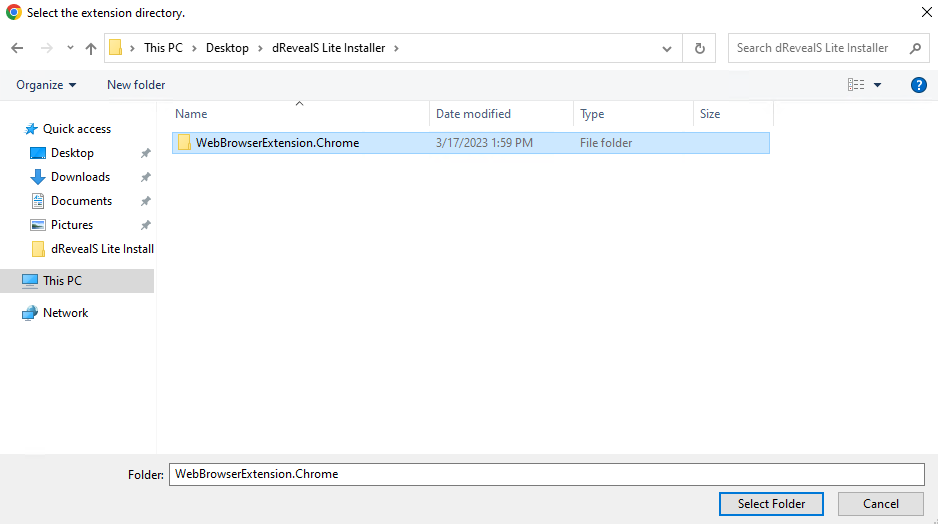Cancel the folder selection dialog

pyautogui.click(x=881, y=504)
